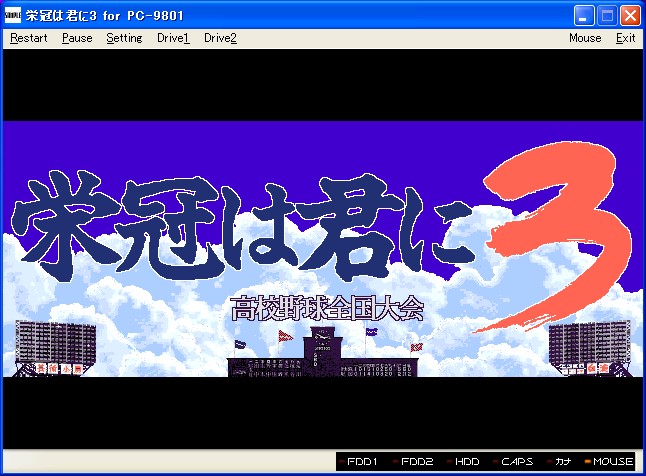Click the CAPS lock indicator
Image resolution: width=646 pixels, height=476 pixels.
pos(515,461)
